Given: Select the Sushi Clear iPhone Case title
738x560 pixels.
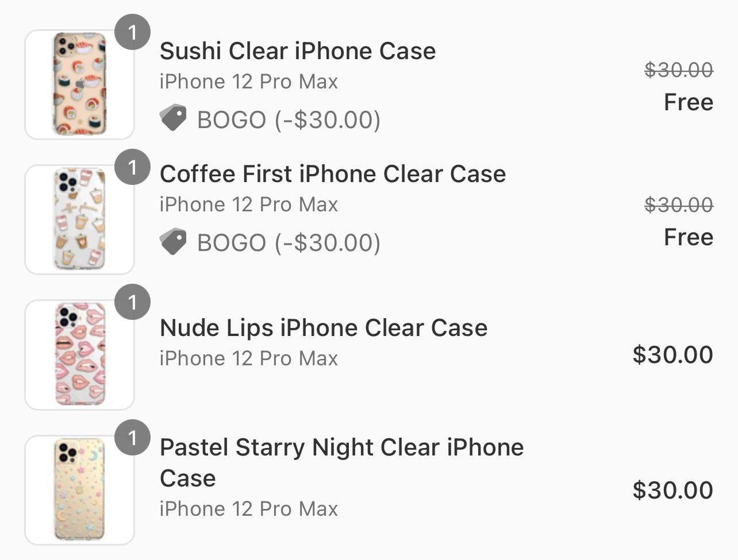Looking at the screenshot, I should tap(298, 51).
